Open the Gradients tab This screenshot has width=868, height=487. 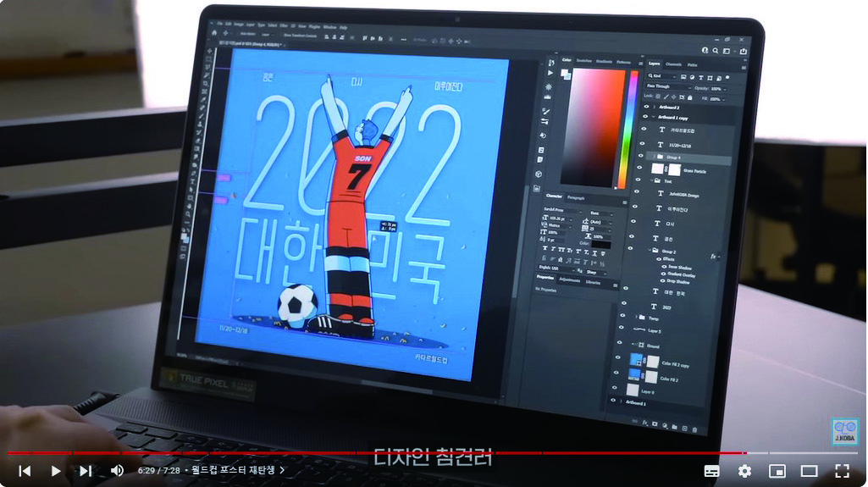click(604, 62)
